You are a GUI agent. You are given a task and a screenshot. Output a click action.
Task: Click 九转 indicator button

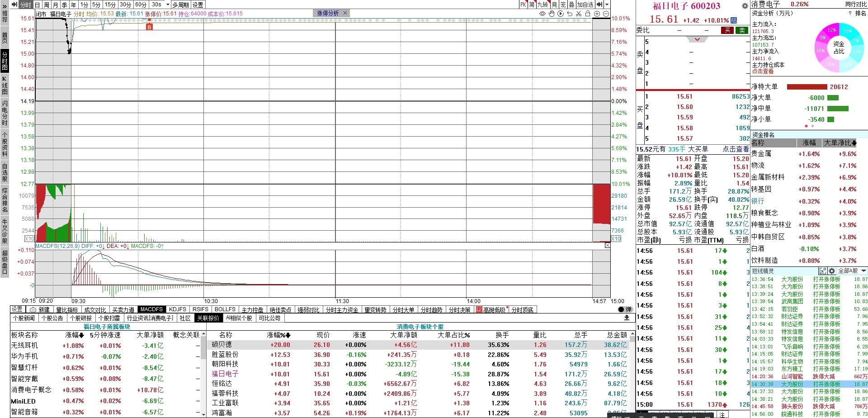[542, 5]
